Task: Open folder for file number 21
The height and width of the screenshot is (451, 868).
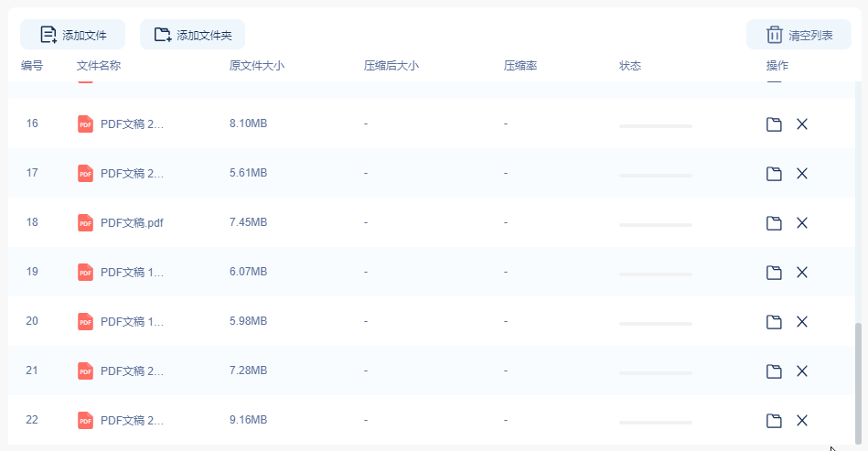Action: click(x=774, y=371)
